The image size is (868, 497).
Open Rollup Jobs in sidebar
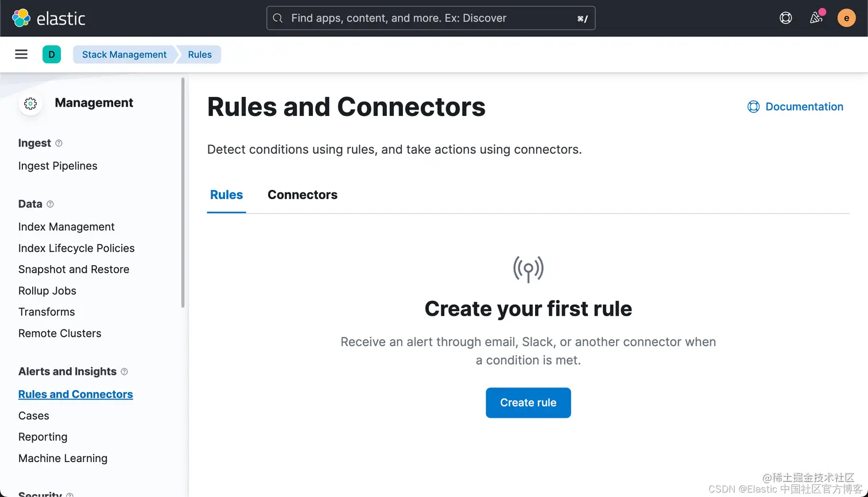47,291
